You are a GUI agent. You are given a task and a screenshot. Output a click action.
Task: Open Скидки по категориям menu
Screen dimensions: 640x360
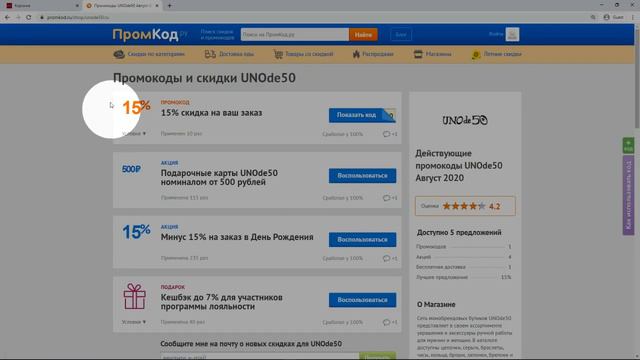(x=156, y=54)
